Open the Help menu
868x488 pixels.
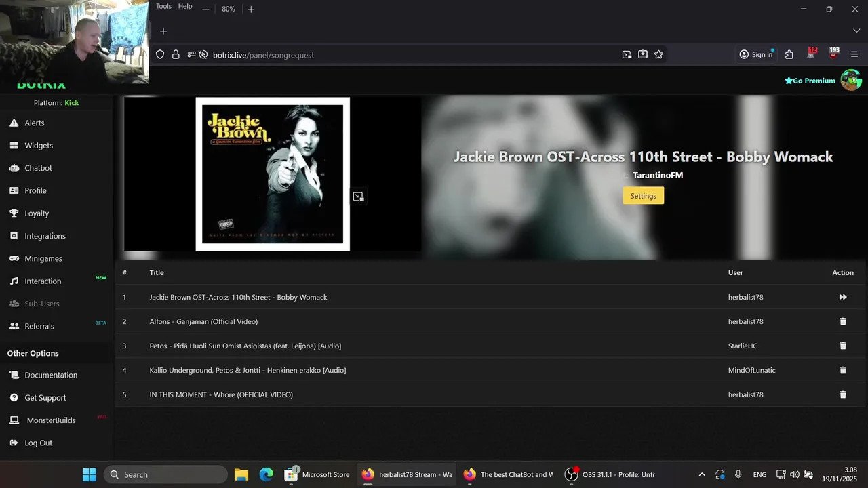tap(185, 6)
